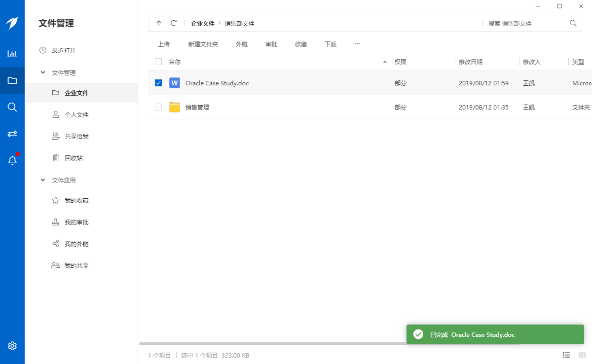Open the more actions ellipsis menu

357,44
